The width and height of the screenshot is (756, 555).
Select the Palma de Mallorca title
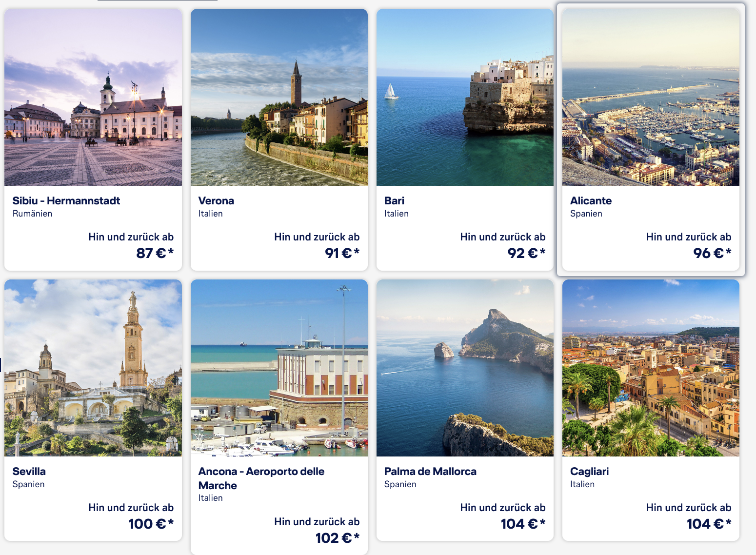[x=430, y=472]
